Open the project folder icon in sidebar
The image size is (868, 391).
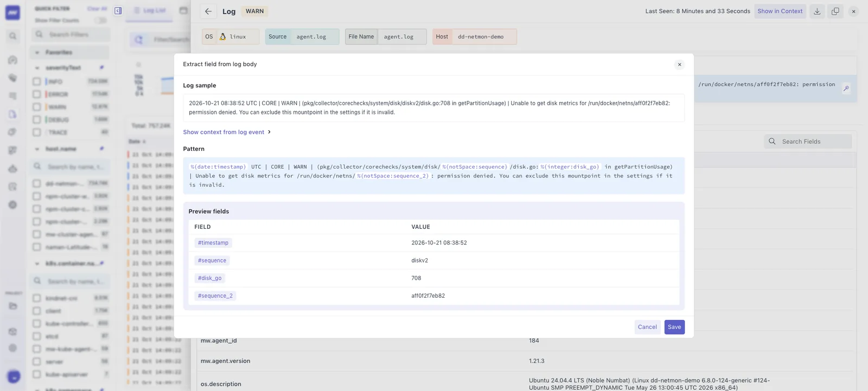click(x=13, y=306)
